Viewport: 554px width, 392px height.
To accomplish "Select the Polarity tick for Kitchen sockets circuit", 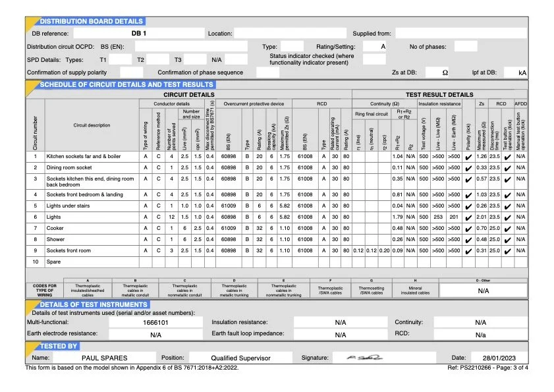I will pos(468,157).
